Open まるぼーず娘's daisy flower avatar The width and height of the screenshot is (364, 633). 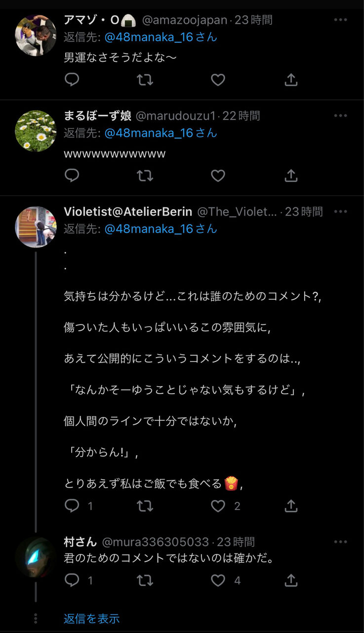pos(36,131)
